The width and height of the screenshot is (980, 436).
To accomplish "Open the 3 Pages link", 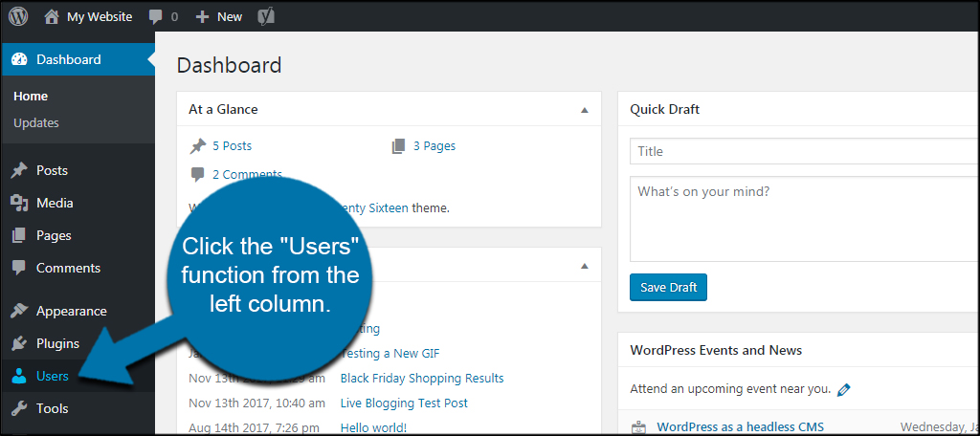I will pos(434,146).
